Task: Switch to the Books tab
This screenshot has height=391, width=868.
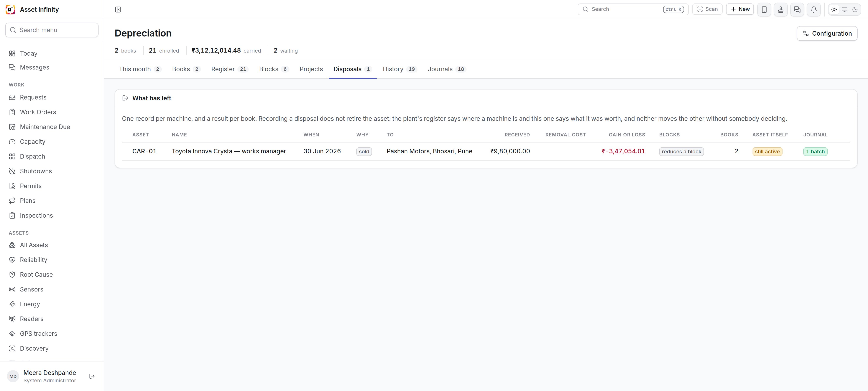Action: pos(186,69)
